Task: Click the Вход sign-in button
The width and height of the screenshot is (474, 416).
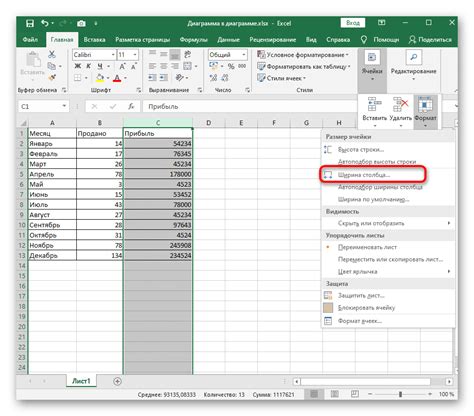Action: click(353, 23)
